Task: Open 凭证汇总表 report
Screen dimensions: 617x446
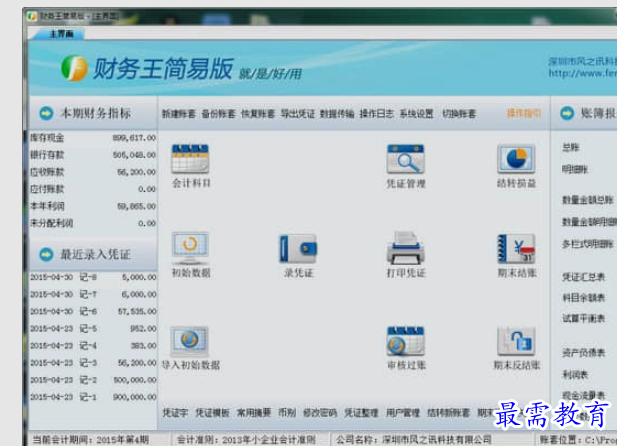Action: (584, 277)
